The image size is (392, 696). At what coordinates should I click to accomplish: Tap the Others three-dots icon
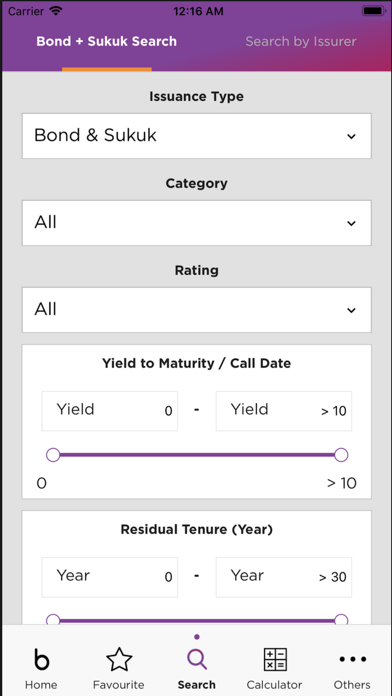click(352, 659)
